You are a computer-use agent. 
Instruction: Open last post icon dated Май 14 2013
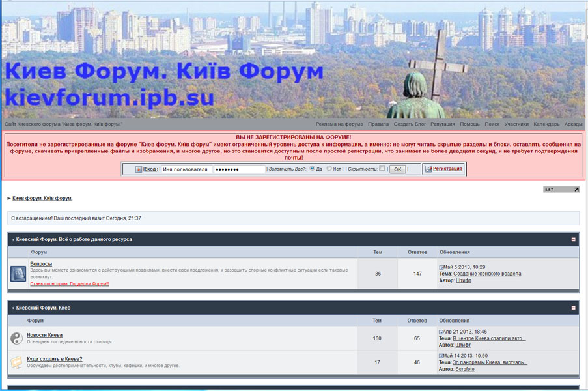[441, 356]
